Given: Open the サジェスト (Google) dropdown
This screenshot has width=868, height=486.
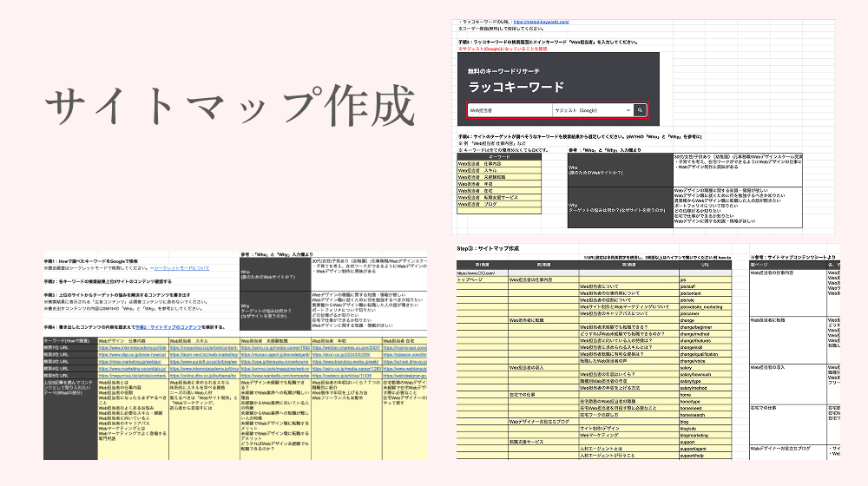Looking at the screenshot, I should tap(592, 110).
